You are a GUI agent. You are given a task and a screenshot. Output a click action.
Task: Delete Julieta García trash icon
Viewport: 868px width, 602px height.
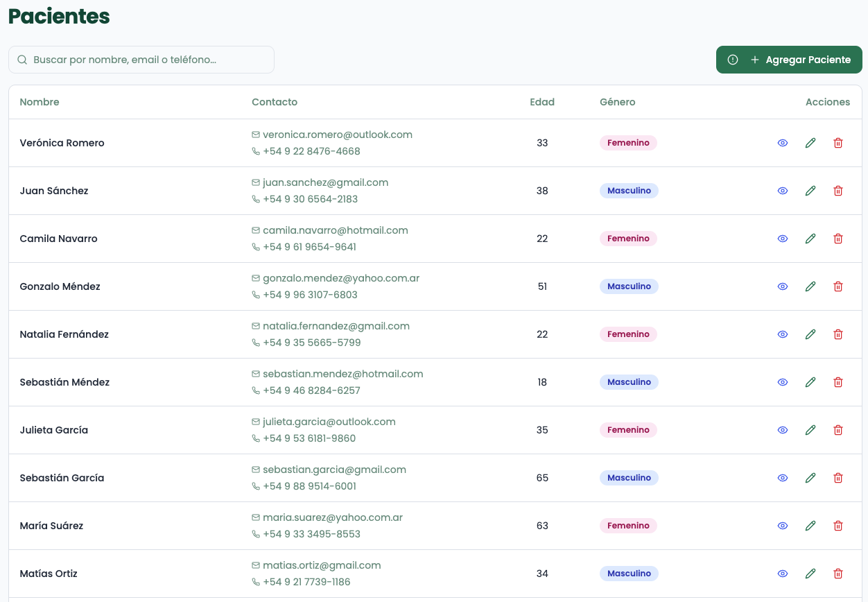[838, 430]
